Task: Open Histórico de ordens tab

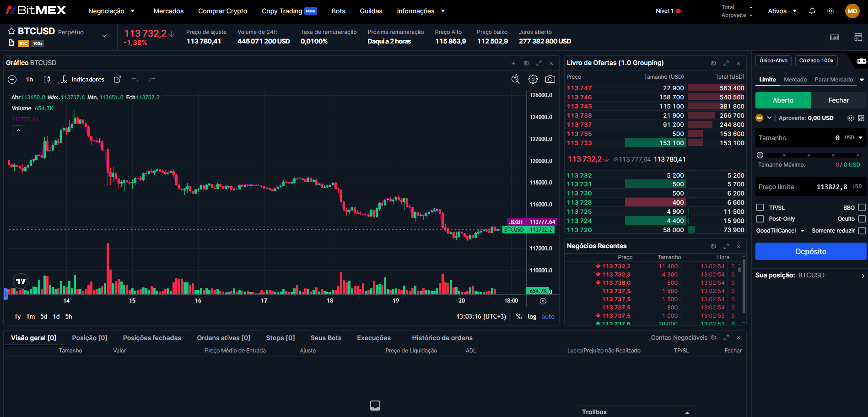Action: [442, 338]
